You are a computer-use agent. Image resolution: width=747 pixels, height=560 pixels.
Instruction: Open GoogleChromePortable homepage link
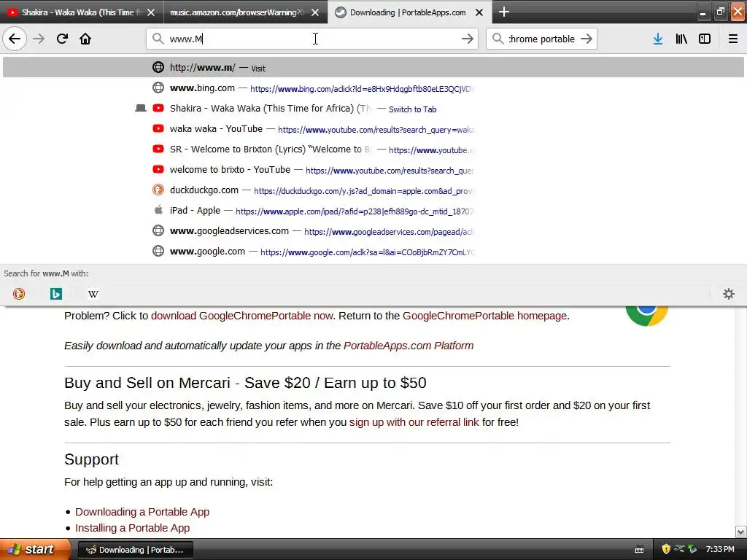coord(484,316)
